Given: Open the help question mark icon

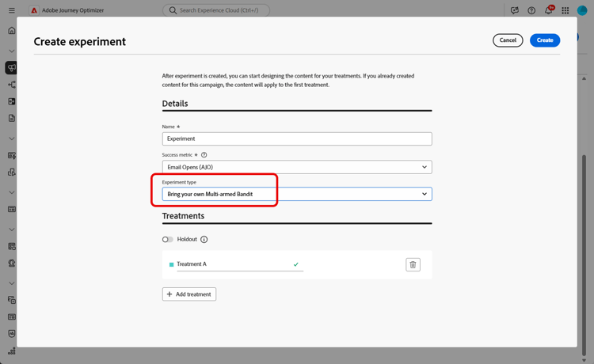Looking at the screenshot, I should tap(531, 10).
